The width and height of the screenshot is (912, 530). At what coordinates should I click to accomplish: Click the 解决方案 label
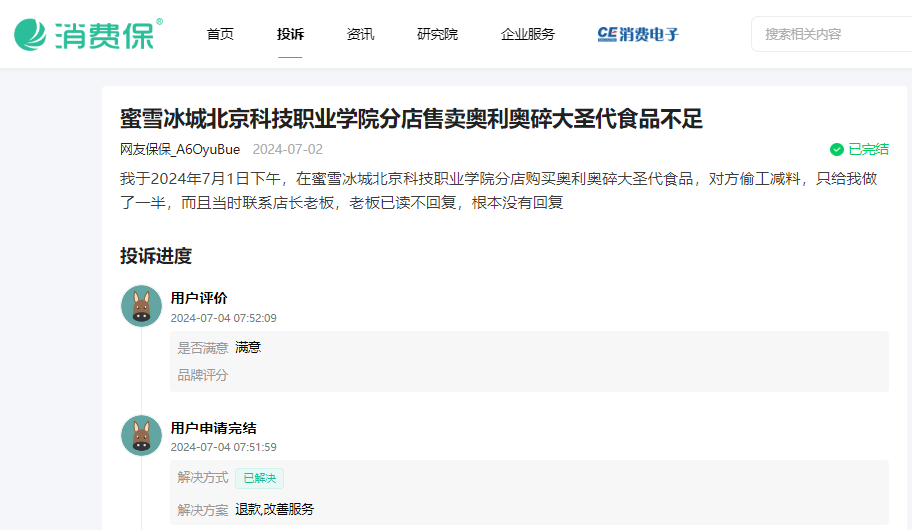tap(202, 510)
